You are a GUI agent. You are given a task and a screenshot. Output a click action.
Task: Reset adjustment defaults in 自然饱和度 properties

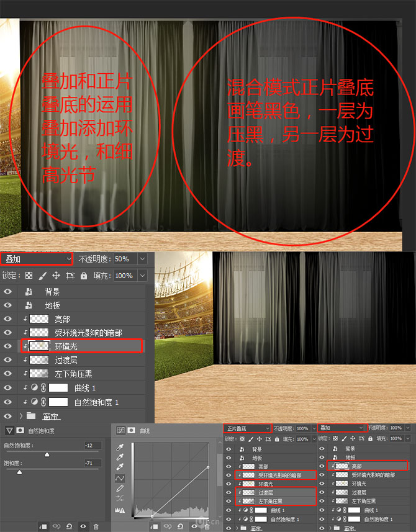click(69, 526)
